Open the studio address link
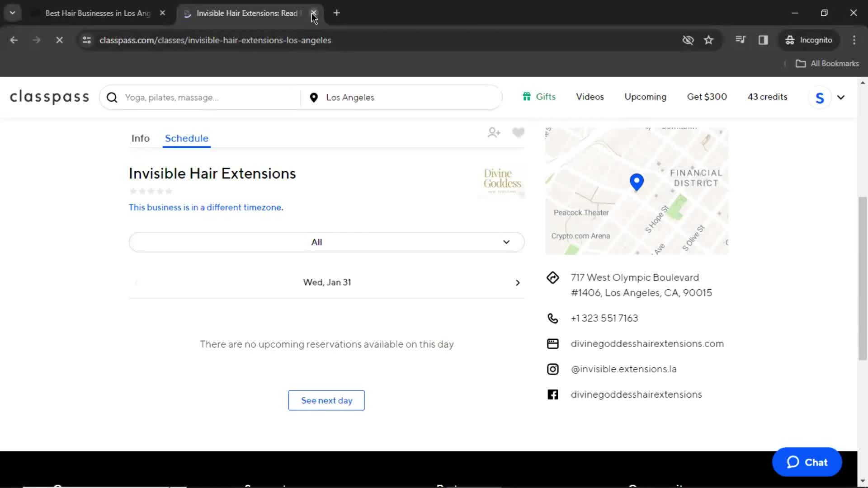This screenshot has height=488, width=868. pos(641,285)
